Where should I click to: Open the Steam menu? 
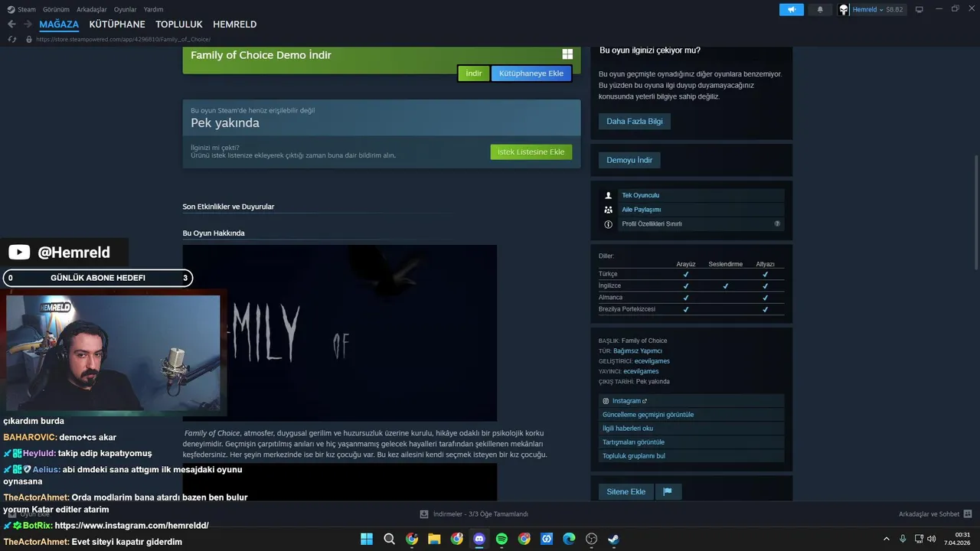pyautogui.click(x=21, y=9)
